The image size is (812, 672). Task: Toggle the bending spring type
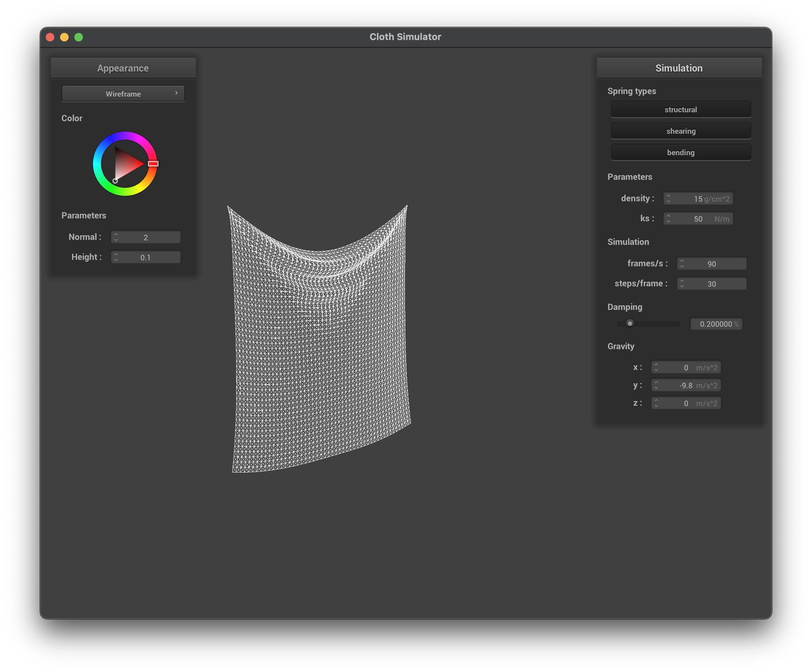point(680,152)
